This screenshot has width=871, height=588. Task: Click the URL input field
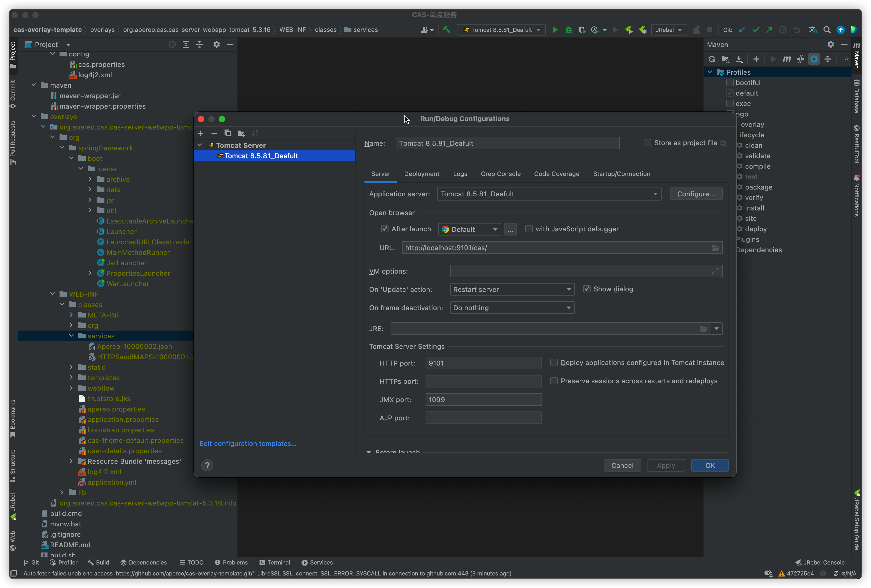[562, 248]
